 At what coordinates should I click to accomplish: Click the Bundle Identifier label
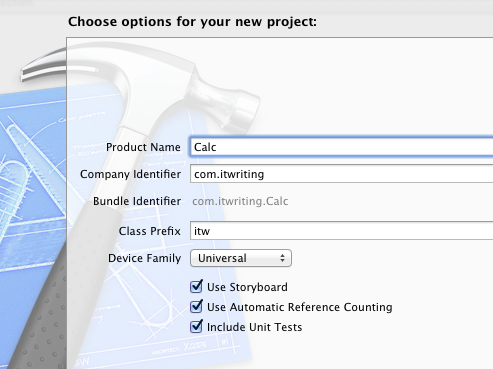(x=137, y=201)
